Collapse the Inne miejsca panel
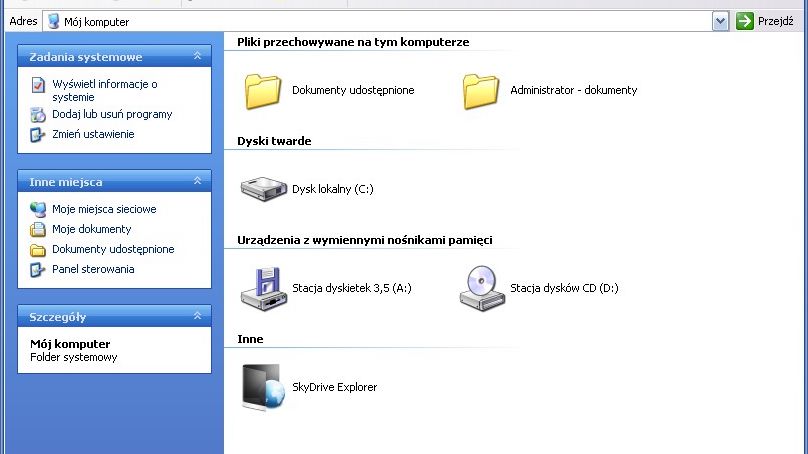This screenshot has width=808, height=454. pos(197,181)
